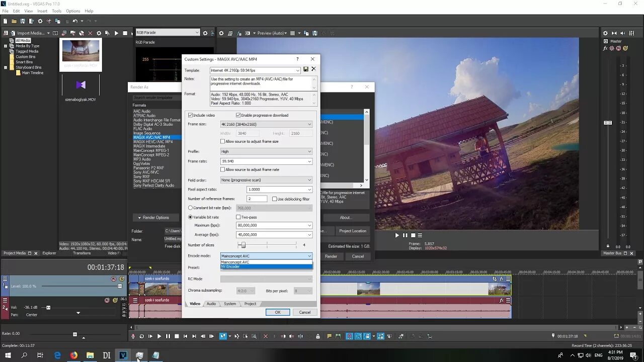
Task: Click the Remove media X icon in Project Media
Action: [90, 33]
